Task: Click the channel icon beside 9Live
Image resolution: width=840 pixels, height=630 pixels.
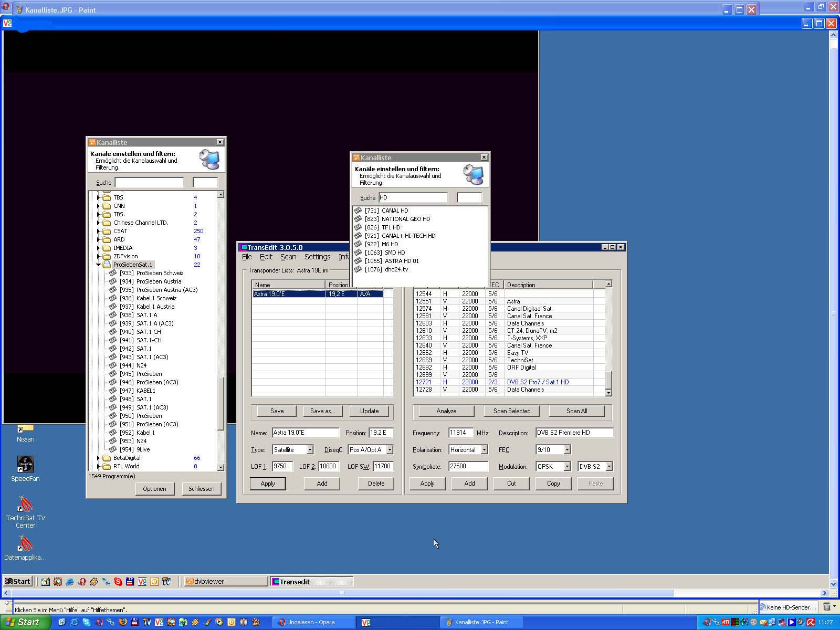Action: (112, 449)
